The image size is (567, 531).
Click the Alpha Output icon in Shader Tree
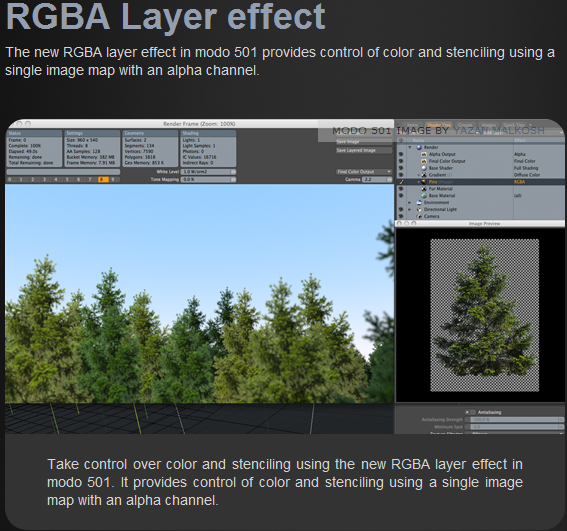click(424, 154)
